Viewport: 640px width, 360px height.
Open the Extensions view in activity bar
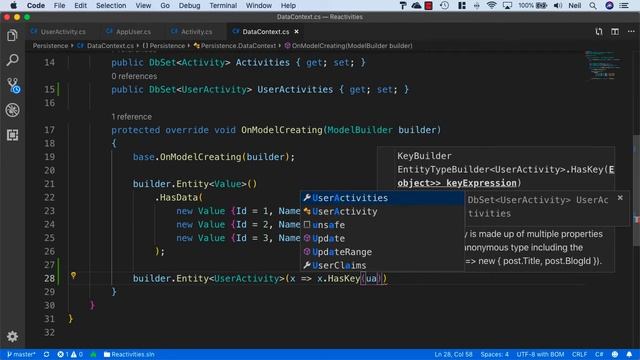pos(12,135)
